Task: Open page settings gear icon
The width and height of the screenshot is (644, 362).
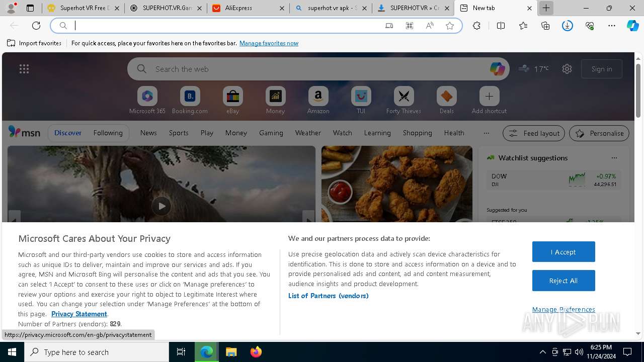Action: [x=567, y=69]
